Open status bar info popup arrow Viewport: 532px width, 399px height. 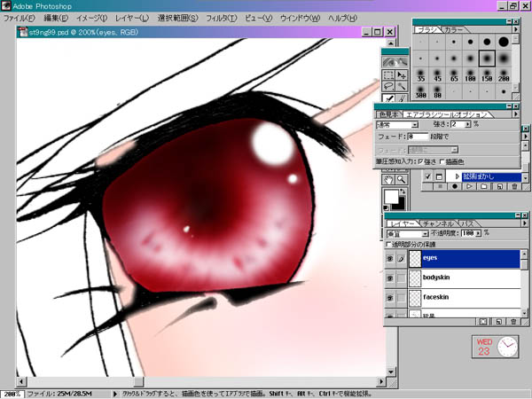click(115, 394)
